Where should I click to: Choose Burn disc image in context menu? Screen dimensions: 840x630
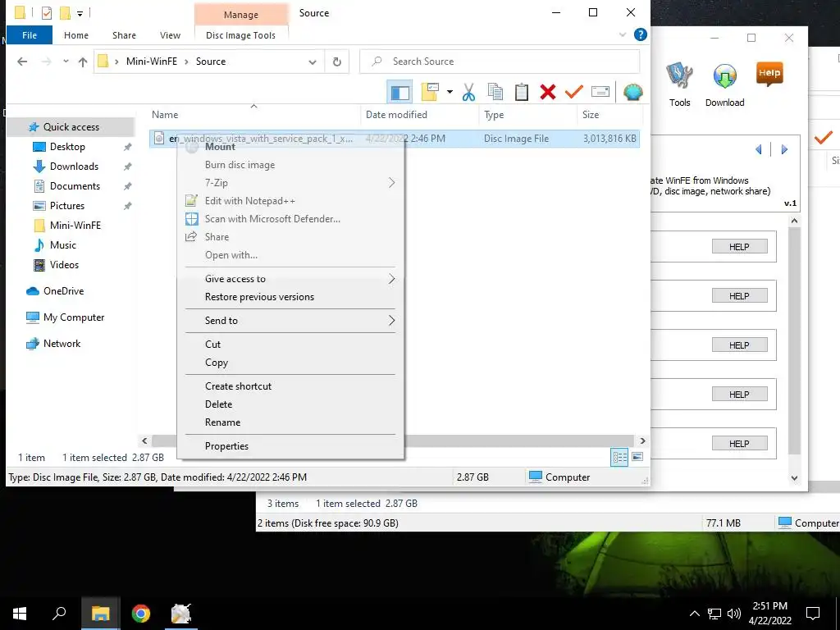[x=290, y=165]
